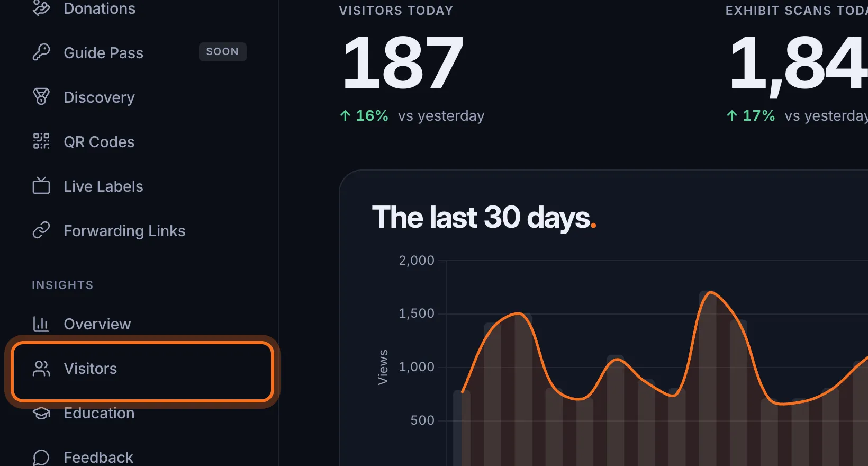Click the Guide Pass key icon
Screen dimensions: 868x466
pyautogui.click(x=41, y=52)
